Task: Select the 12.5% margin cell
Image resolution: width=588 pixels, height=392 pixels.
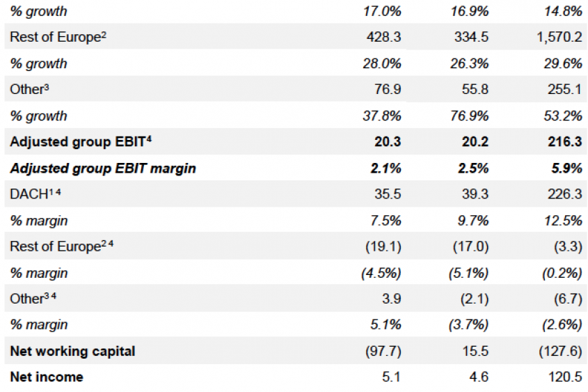Action: point(563,220)
